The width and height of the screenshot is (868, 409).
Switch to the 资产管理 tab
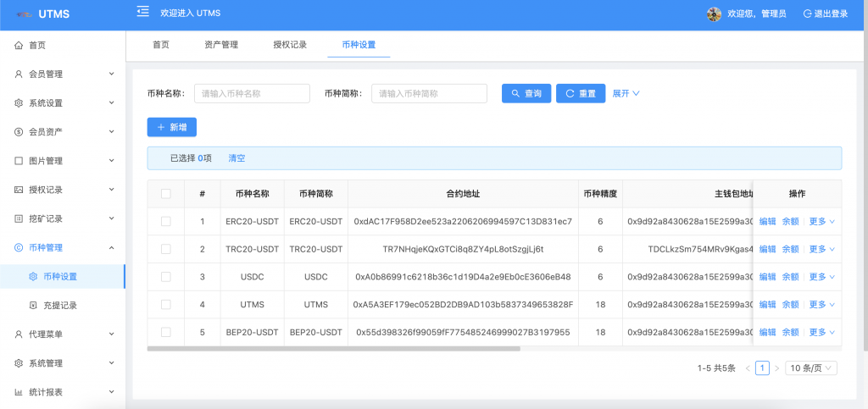pos(221,45)
